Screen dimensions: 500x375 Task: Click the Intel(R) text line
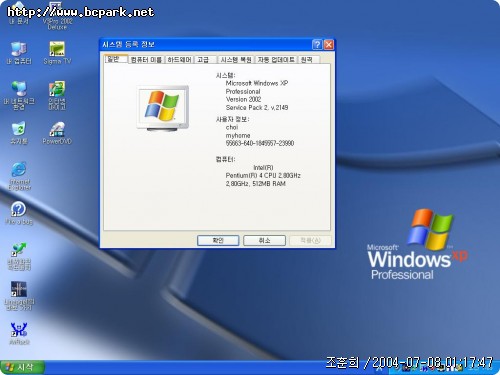pos(263,167)
